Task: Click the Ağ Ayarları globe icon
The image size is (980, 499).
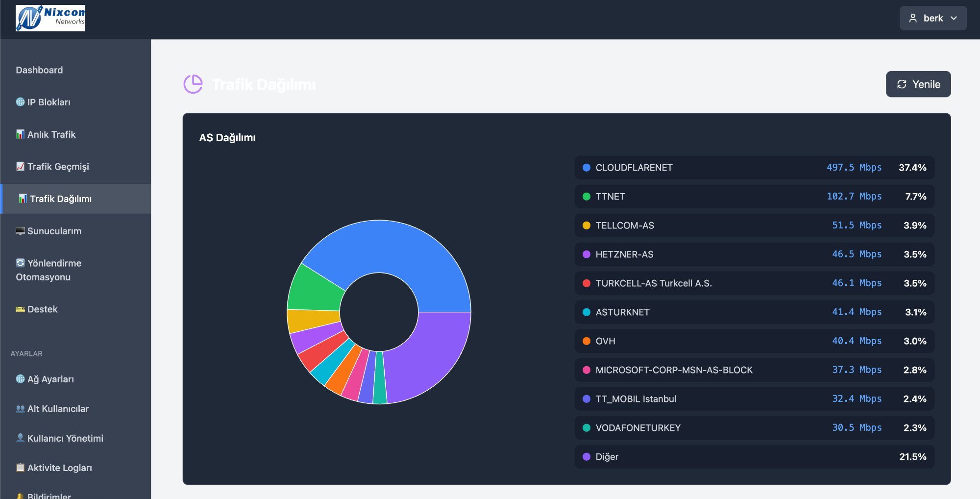Action: (x=20, y=379)
